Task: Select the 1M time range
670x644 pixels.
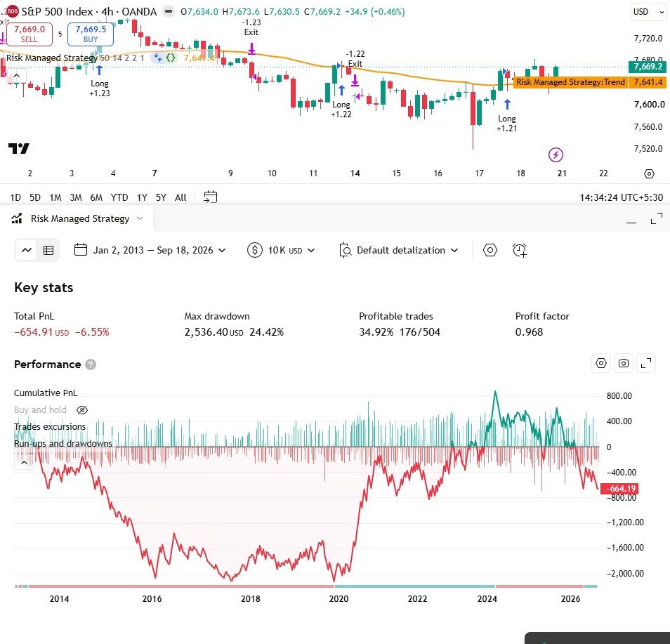Action: [55, 197]
